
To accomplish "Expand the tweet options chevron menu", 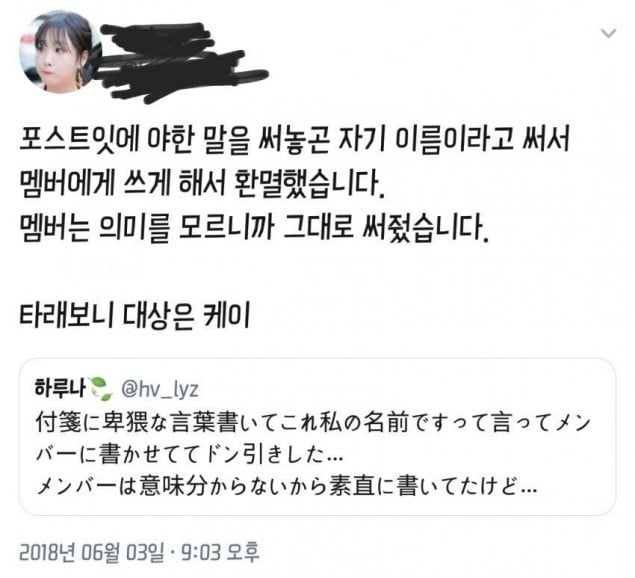I will 609,33.
